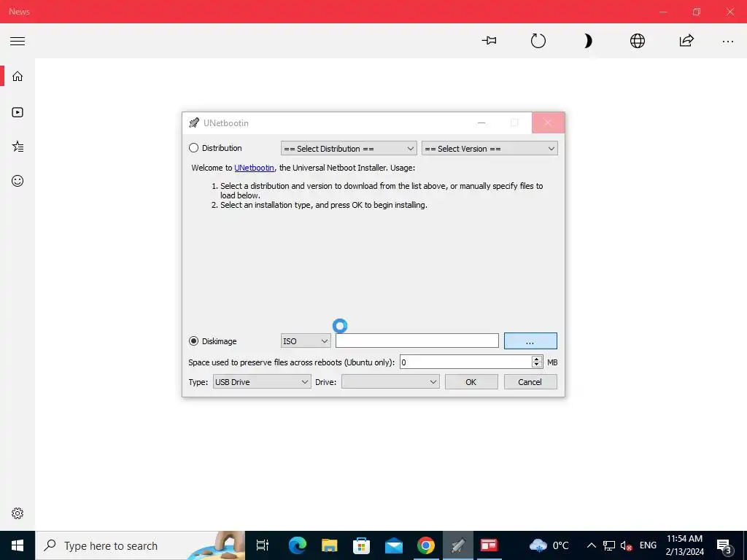The height and width of the screenshot is (560, 747).
Task: Open File Explorer from taskbar
Action: (329, 545)
